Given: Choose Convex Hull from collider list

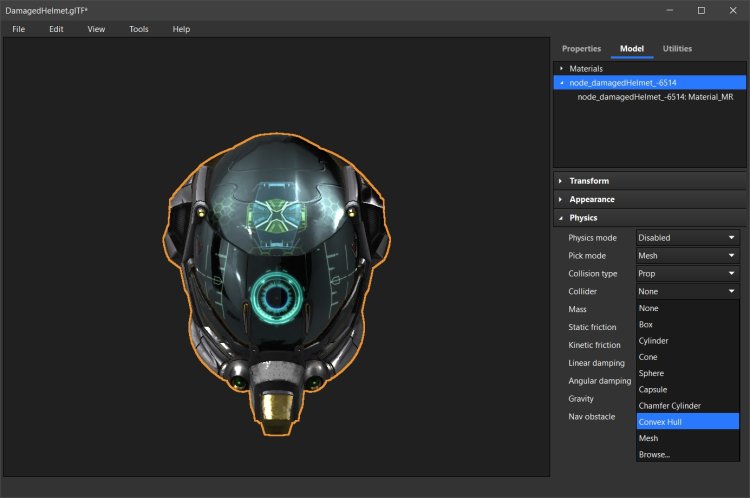Looking at the screenshot, I should [661, 422].
